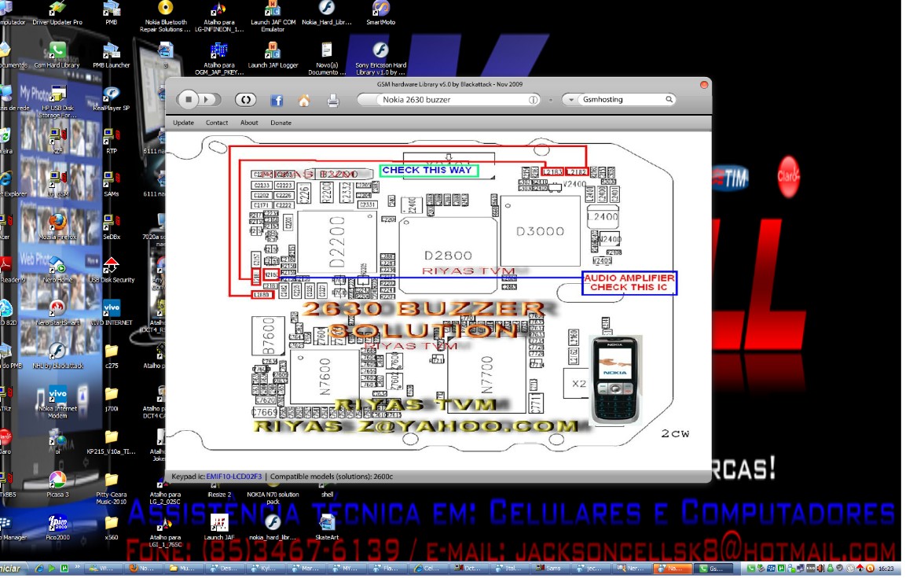Open the KP215_V10a_TI folder
The width and height of the screenshot is (924, 578).
tap(111, 443)
